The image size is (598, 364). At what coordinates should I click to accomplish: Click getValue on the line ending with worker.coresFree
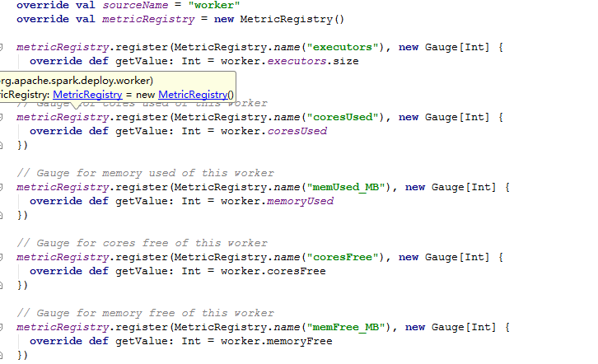click(142, 272)
